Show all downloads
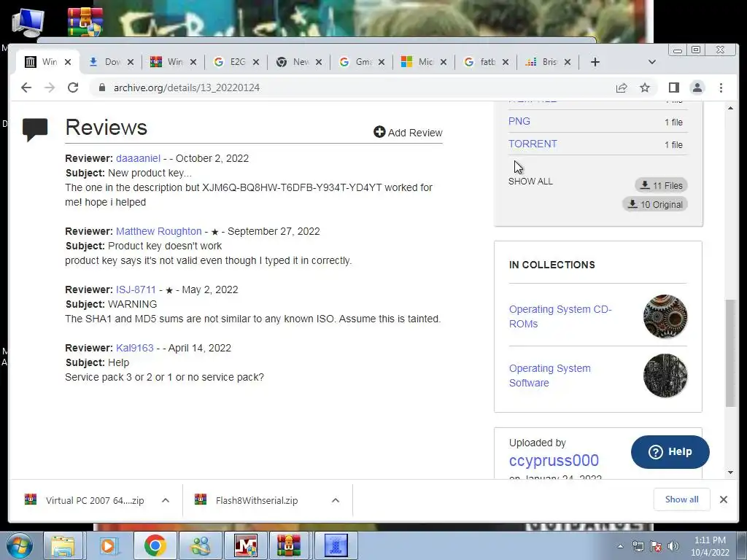The height and width of the screenshot is (560, 747). point(682,499)
